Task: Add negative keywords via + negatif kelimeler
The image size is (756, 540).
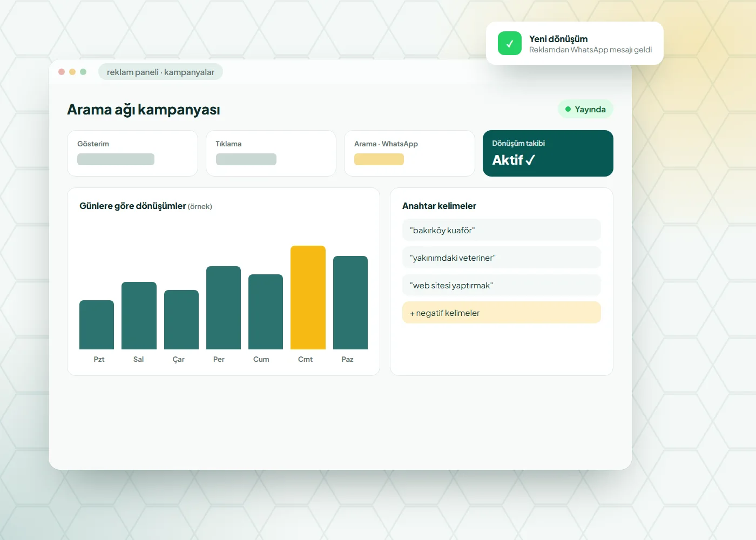Action: 502,313
